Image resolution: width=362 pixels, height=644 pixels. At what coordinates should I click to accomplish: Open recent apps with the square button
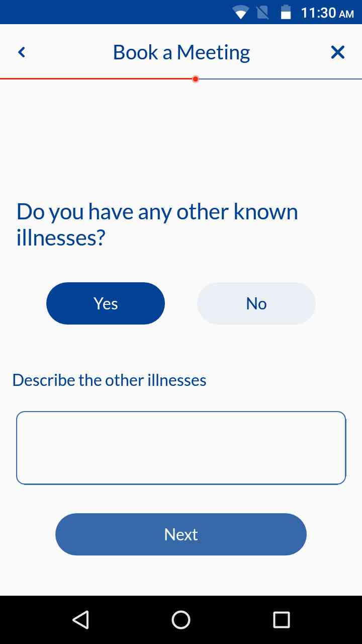click(x=281, y=620)
